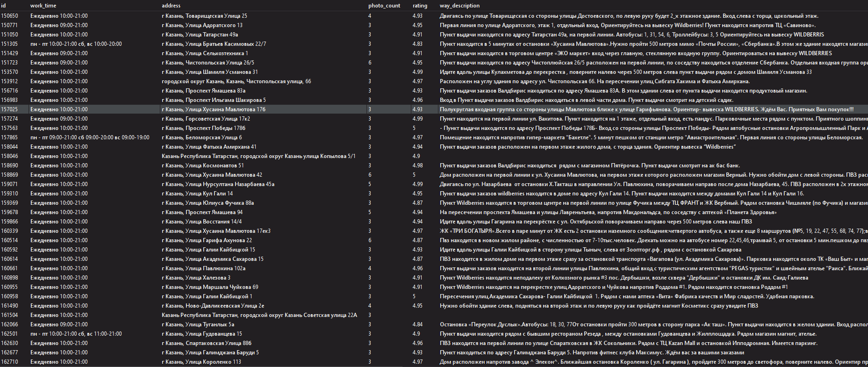Image resolution: width=868 pixels, height=367 pixels.
Task: Select address 'Чистопольская Улица 26/5'
Action: 220,63
